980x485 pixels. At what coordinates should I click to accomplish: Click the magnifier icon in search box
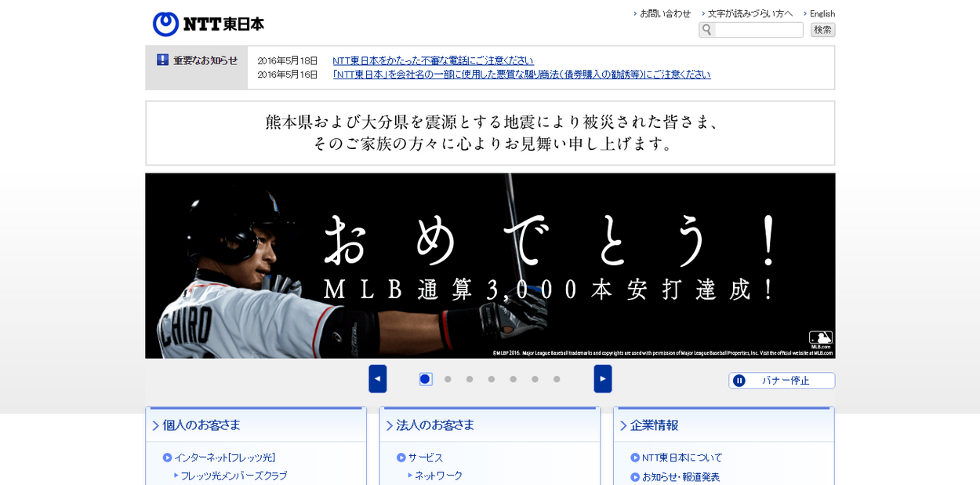click(707, 30)
